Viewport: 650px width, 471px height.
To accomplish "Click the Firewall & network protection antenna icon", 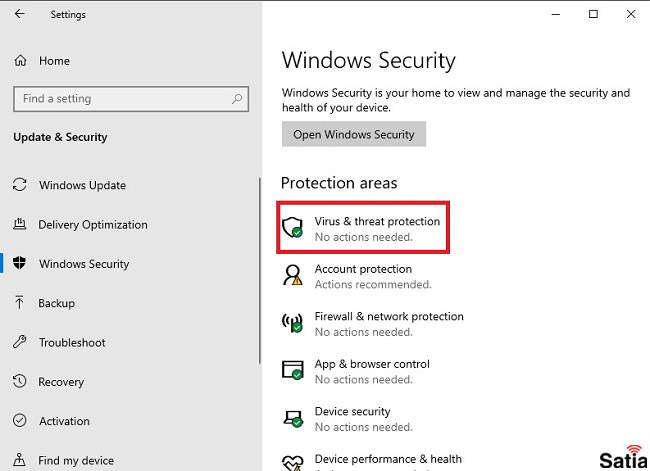I will 293,323.
